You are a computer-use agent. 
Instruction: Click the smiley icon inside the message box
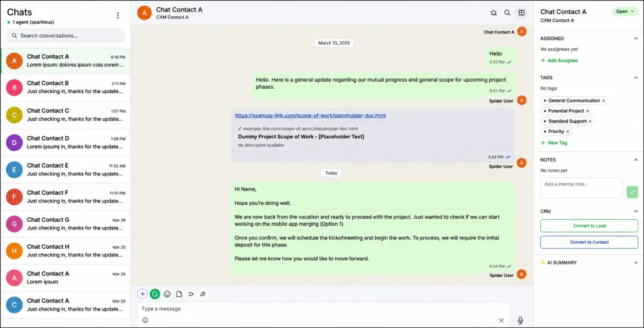point(145,320)
